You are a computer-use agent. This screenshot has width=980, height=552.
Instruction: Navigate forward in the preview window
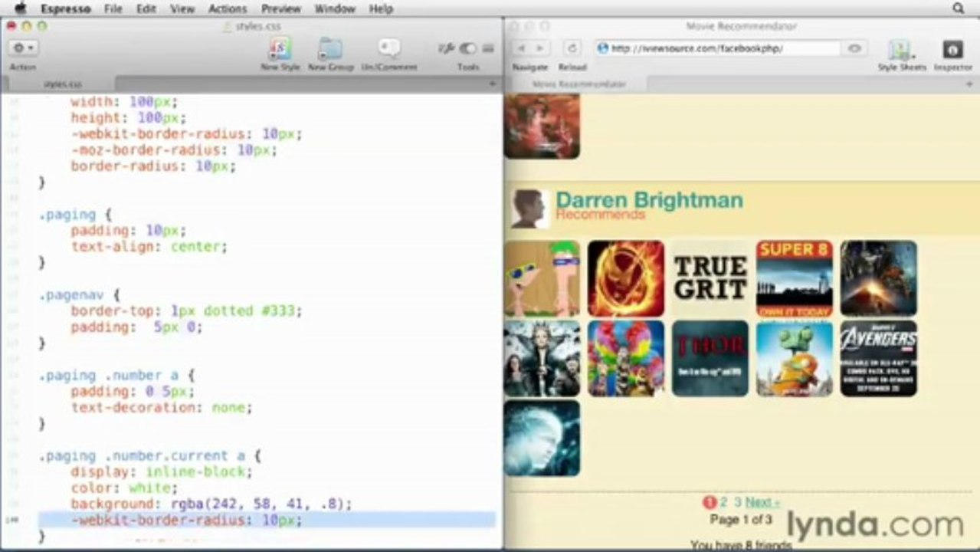(540, 48)
